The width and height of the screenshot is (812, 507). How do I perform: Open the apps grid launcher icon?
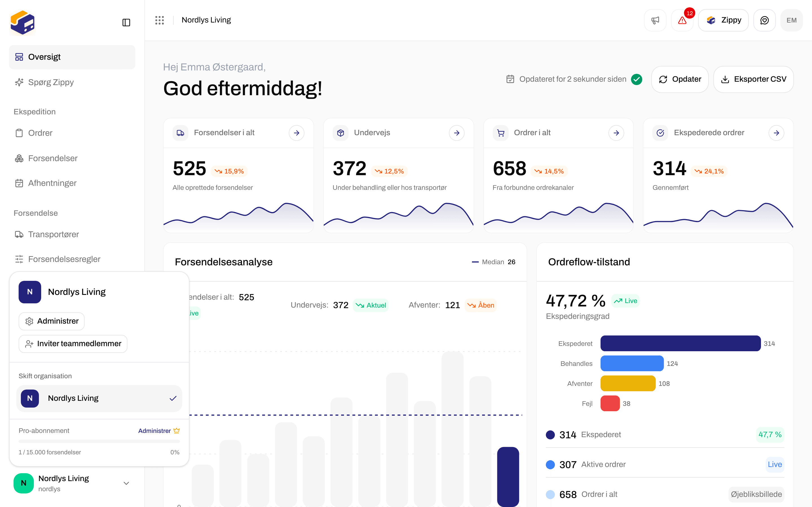[x=160, y=20]
